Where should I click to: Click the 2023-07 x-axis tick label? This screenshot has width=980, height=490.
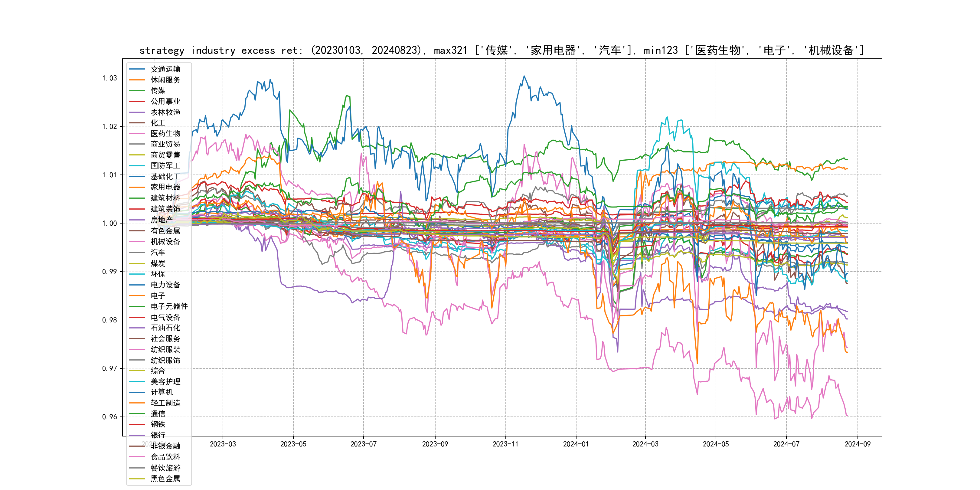[363, 444]
